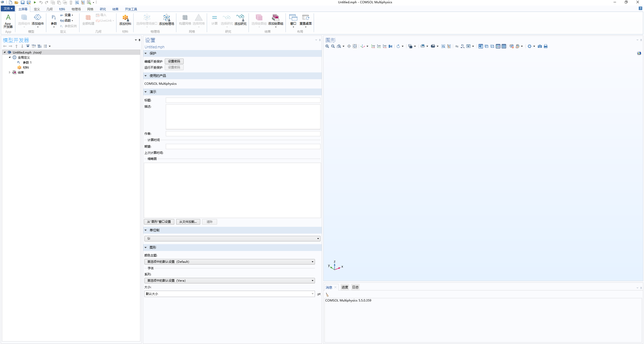
Task: Open the 单位制 unit system dropdown
Action: 318,238
